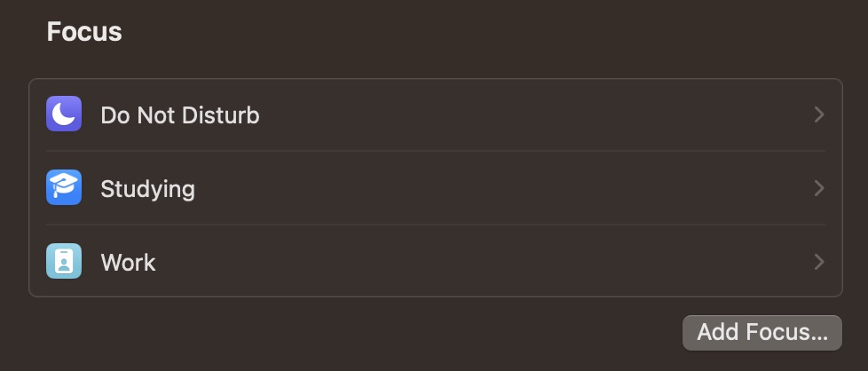868x371 pixels.
Task: Open Work details using its right chevron
Action: click(818, 262)
